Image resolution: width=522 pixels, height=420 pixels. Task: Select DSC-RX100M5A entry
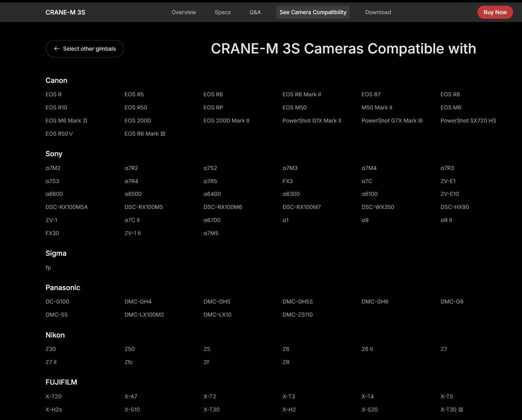pyautogui.click(x=66, y=207)
